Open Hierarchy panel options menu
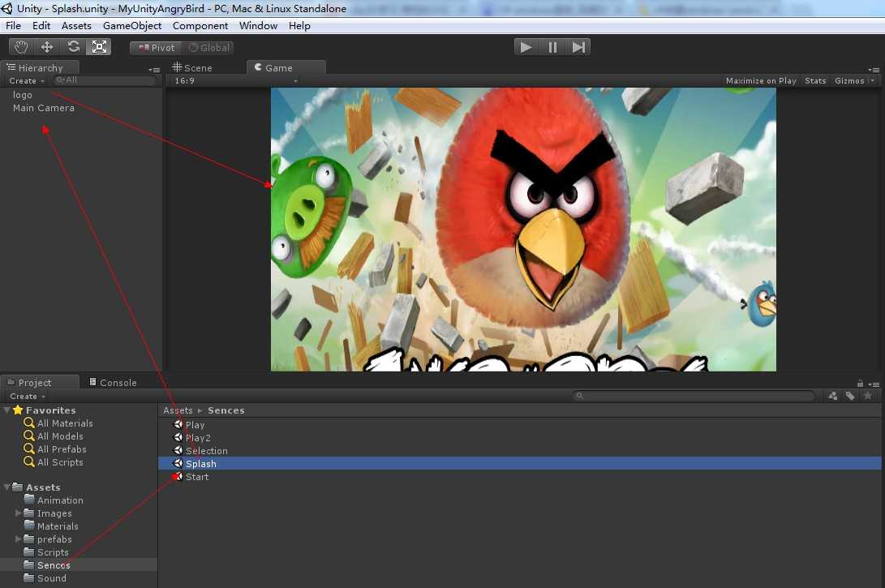Viewport: 885px width, 588px height. (x=154, y=70)
